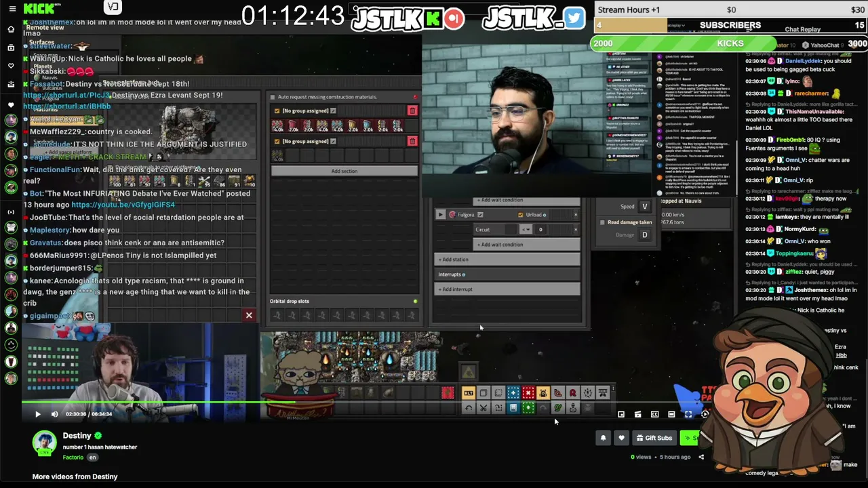Open the Destiny channel name link
This screenshot has height=488, width=868.
tap(77, 436)
